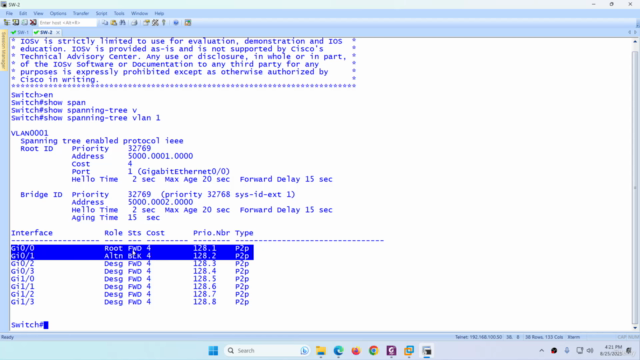The width and height of the screenshot is (640, 360).
Task: Open Firefox from the taskbar
Action: pos(356,351)
